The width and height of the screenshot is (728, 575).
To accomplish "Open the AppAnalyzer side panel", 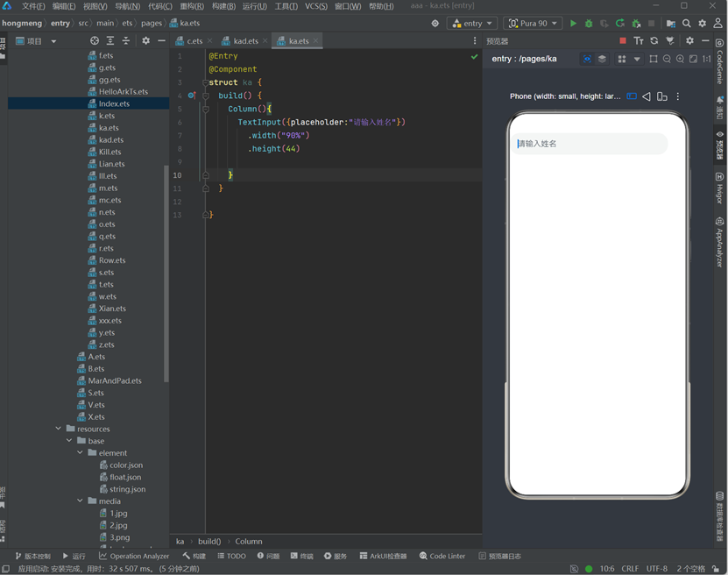I will tap(719, 242).
